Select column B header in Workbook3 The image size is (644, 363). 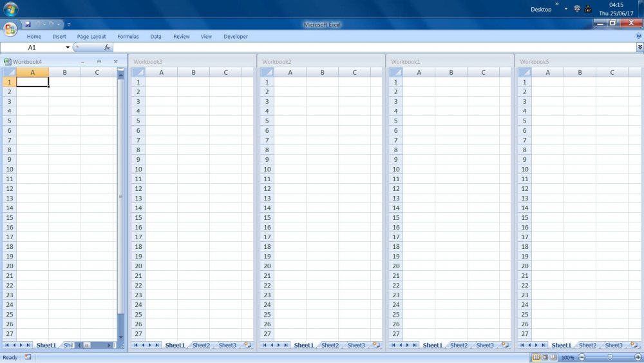click(193, 72)
